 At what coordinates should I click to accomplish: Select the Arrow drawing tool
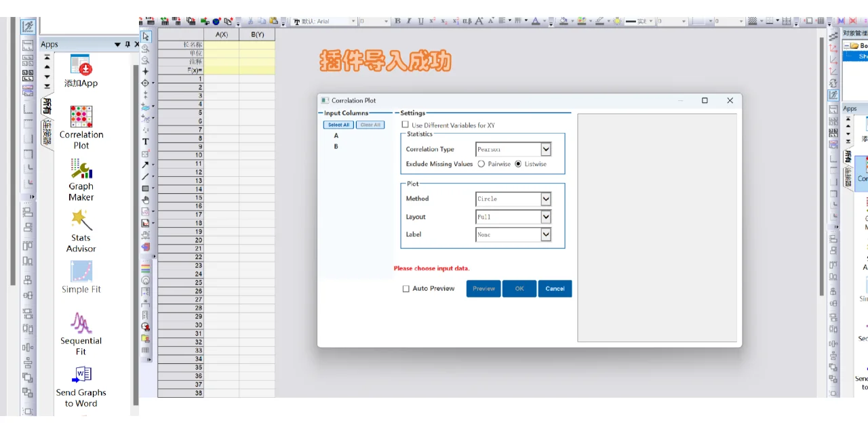point(145,165)
